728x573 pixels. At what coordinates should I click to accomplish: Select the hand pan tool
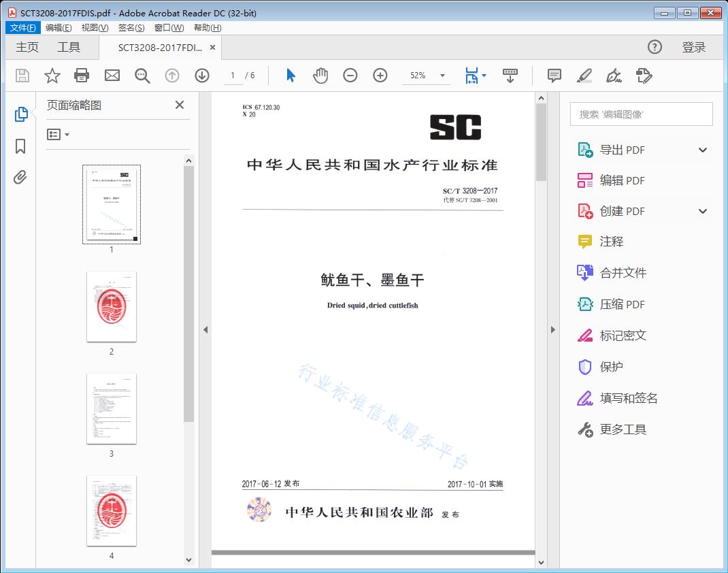(320, 76)
